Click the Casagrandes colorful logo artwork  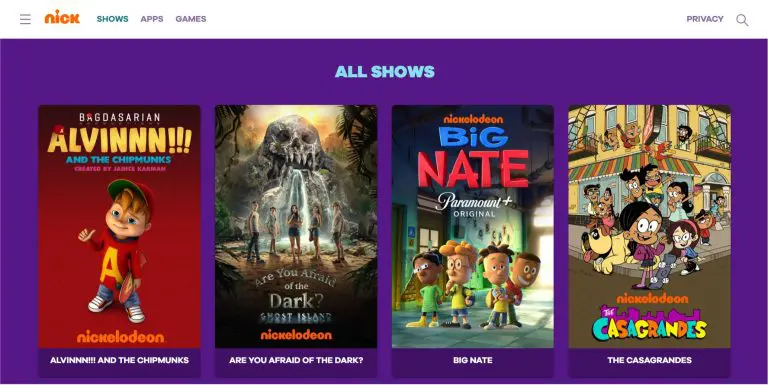649,323
